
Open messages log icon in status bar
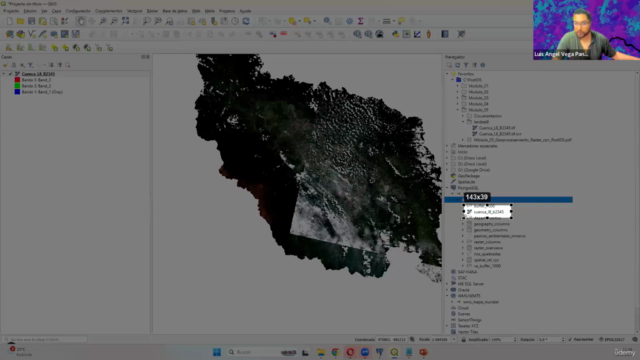pyautogui.click(x=635, y=340)
